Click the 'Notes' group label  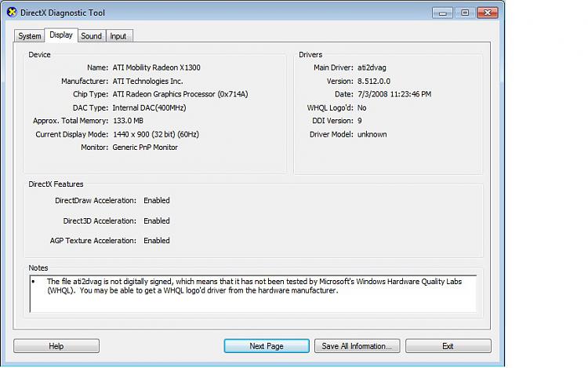coord(38,268)
